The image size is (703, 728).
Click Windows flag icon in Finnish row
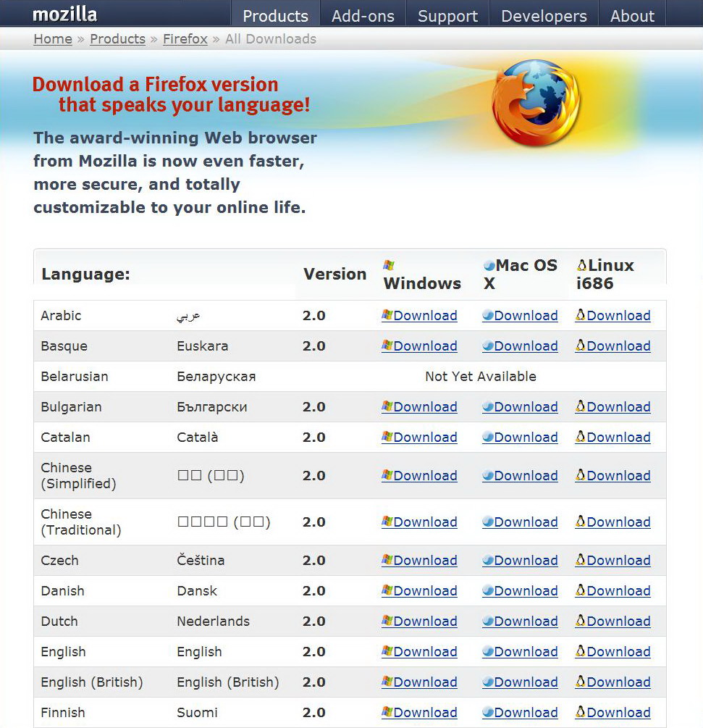[387, 712]
